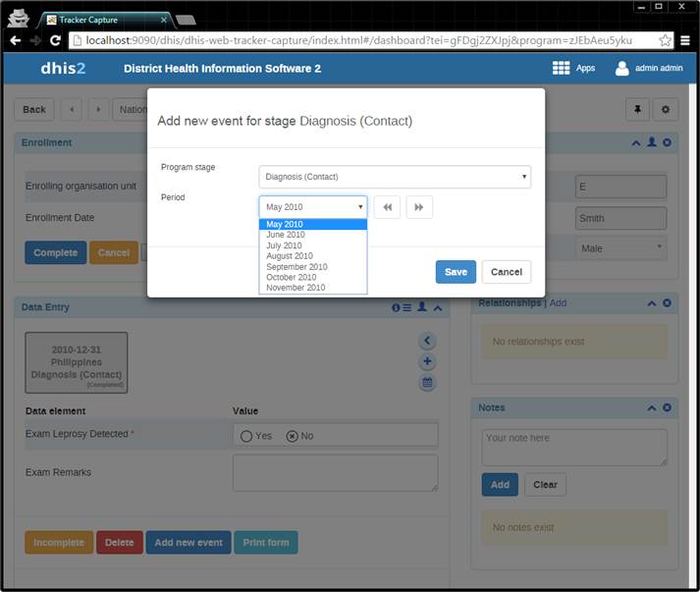
Task: Choose August 2010 from the period list
Action: [289, 256]
